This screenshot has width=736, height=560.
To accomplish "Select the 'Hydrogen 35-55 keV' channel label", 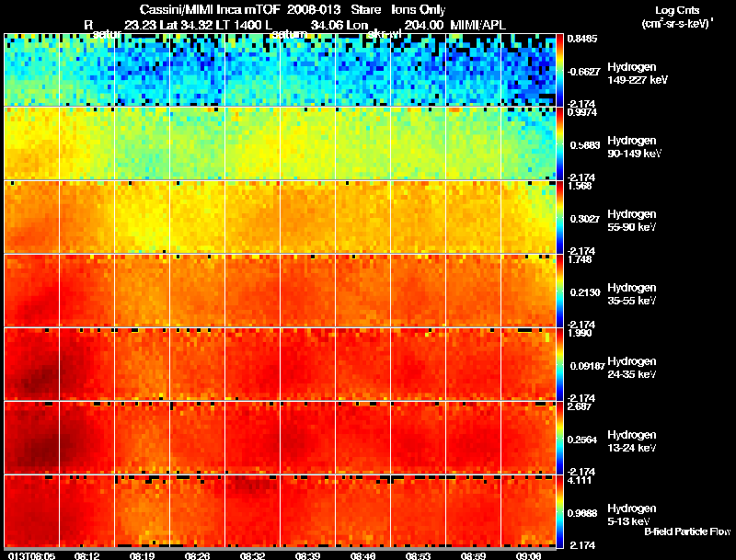I will (632, 294).
